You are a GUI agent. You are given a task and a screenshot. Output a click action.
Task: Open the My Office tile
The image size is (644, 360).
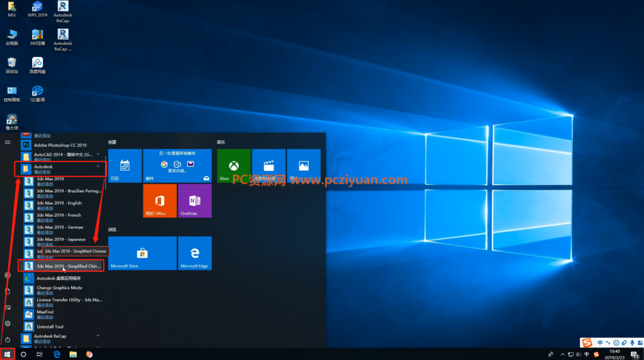tap(160, 200)
